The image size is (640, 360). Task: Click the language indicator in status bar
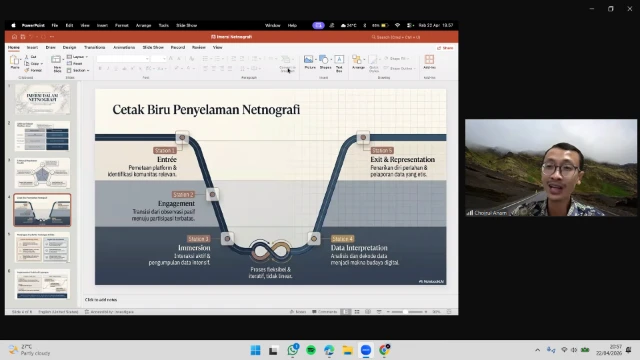[58, 312]
